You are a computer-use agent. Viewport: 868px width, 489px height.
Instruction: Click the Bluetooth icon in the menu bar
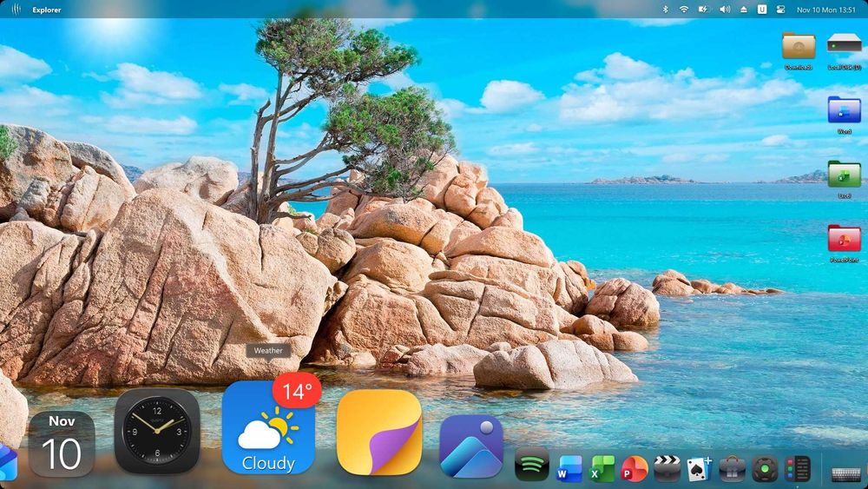[666, 10]
